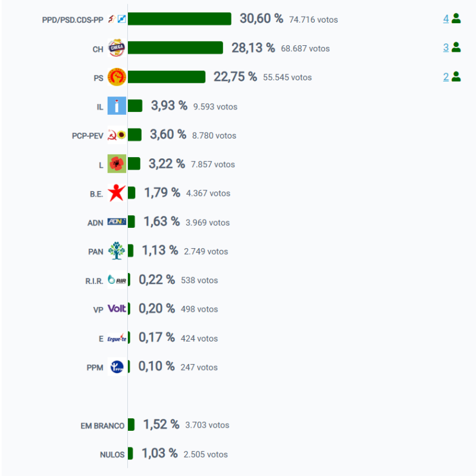Click the green bar for PPD/PSD.CDS-PP
476x476 pixels.
point(179,19)
